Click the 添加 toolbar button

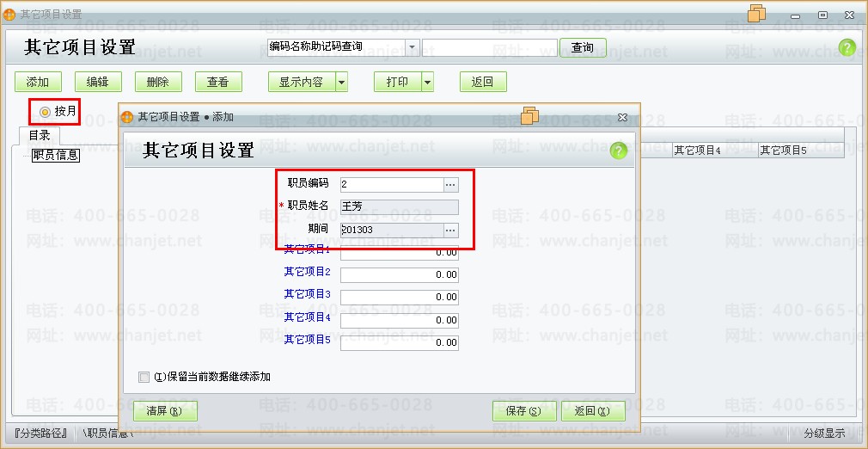click(x=38, y=83)
